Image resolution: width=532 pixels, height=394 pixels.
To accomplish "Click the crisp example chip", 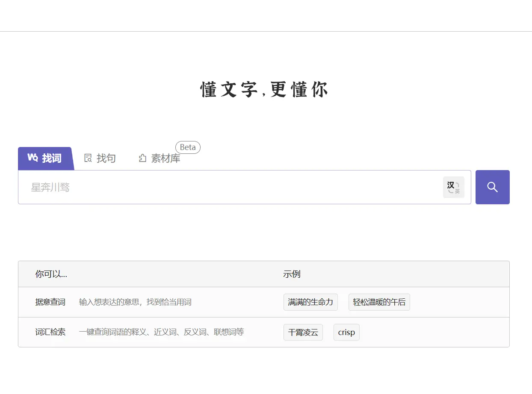I will coord(346,332).
